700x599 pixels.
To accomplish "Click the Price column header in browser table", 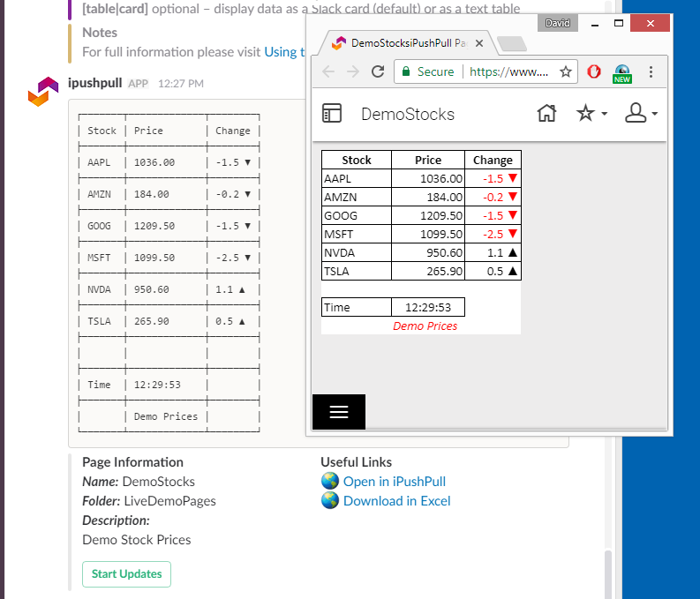I will 428,161.
